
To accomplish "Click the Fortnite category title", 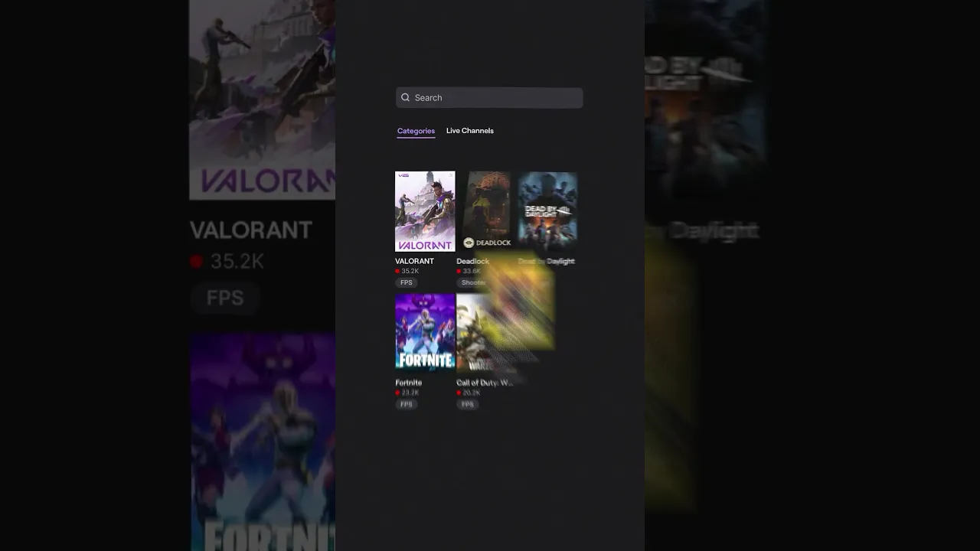I will (409, 383).
